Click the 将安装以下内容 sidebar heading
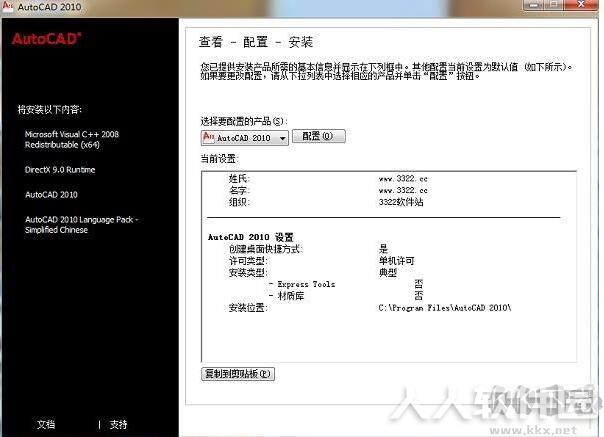Viewport: 604px width, 437px height. (x=50, y=109)
